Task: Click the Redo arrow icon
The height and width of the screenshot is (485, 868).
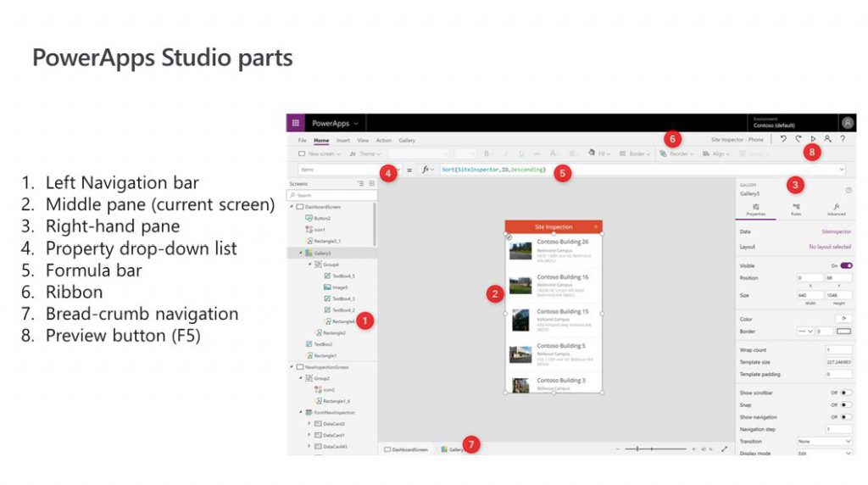Action: [x=798, y=139]
